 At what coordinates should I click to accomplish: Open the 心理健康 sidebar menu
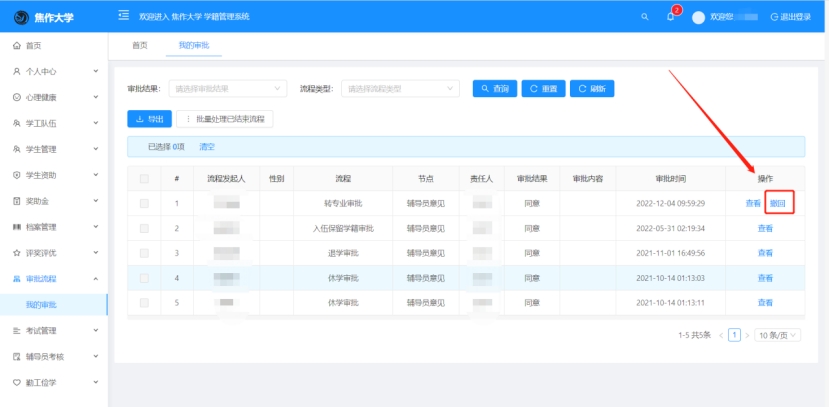pos(41,97)
